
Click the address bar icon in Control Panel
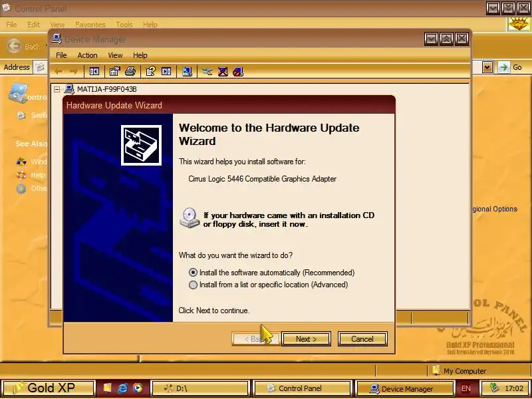pyautogui.click(x=40, y=67)
